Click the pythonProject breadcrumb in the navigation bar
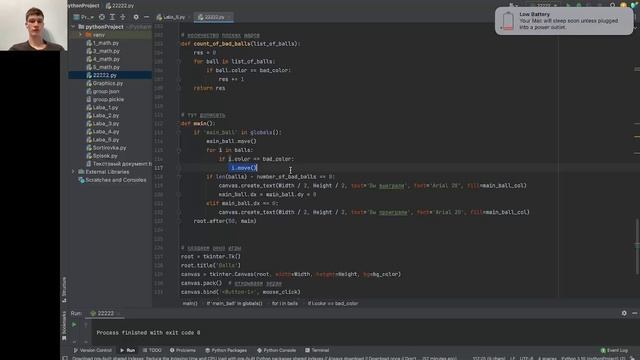Viewport: 640px width, 360px height. tap(83, 6)
